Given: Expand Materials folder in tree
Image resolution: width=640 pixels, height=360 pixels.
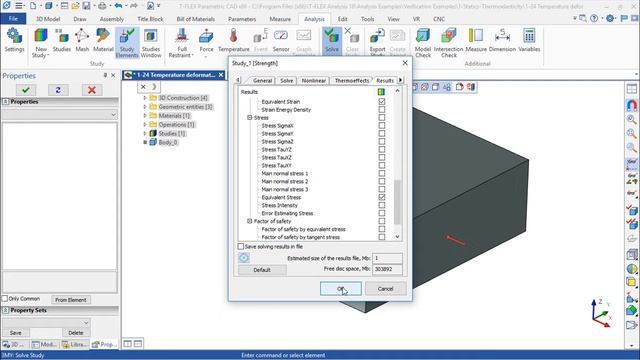Looking at the screenshot, I should [x=145, y=116].
